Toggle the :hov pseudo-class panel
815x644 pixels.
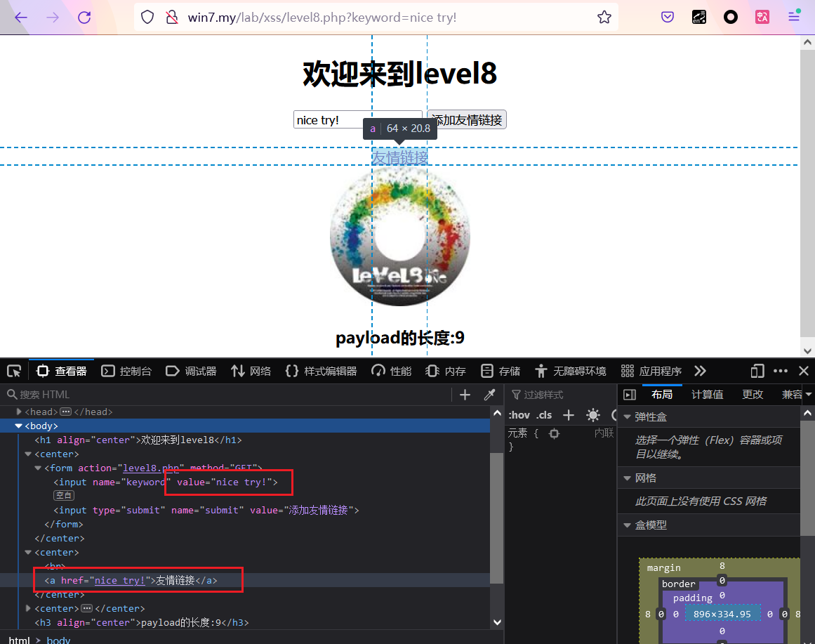click(519, 414)
